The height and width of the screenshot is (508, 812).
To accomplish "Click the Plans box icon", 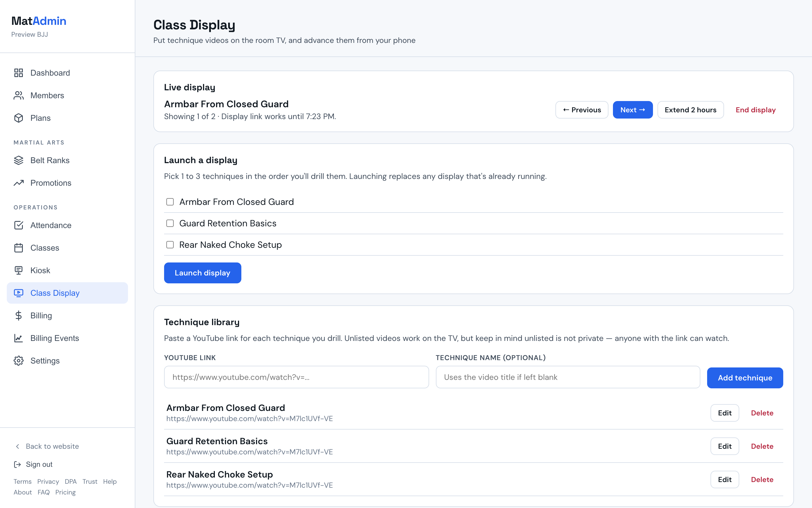I will coord(18,118).
